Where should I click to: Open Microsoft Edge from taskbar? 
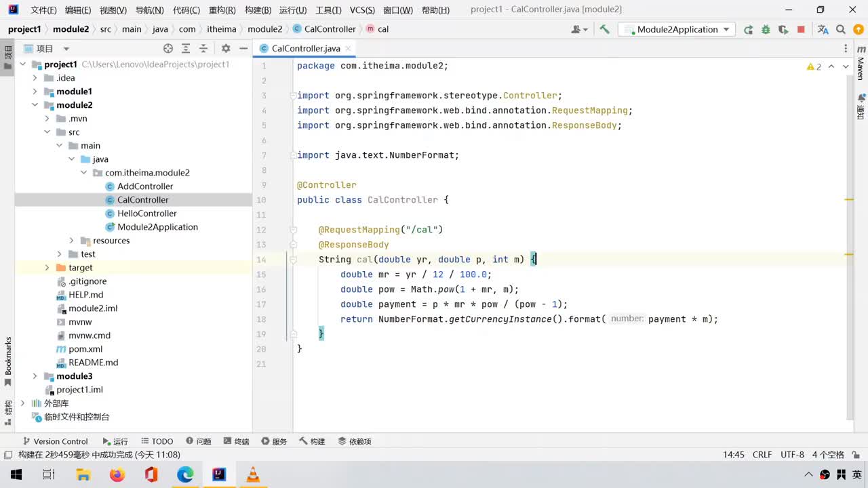(185, 474)
